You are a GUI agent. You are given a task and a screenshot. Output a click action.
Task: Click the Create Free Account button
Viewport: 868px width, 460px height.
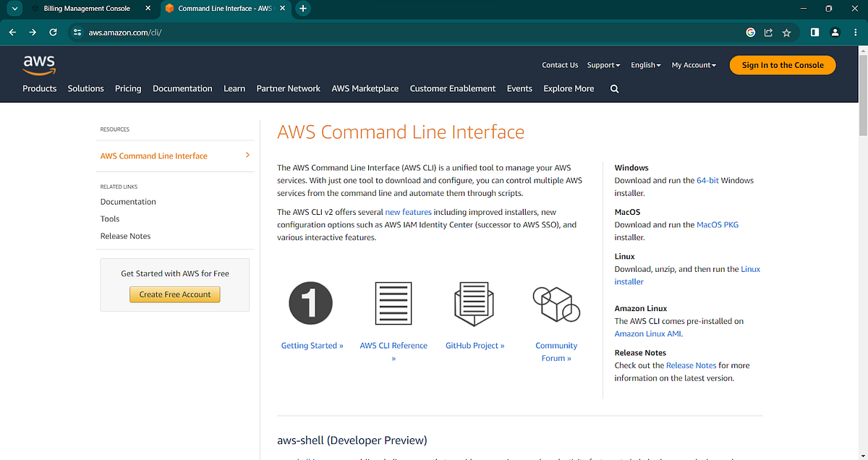pos(174,294)
